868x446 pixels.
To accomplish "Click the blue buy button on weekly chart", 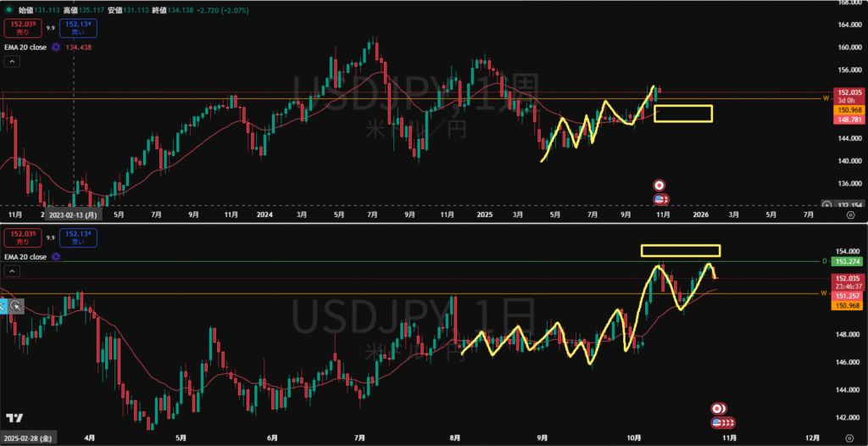I will pos(79,27).
